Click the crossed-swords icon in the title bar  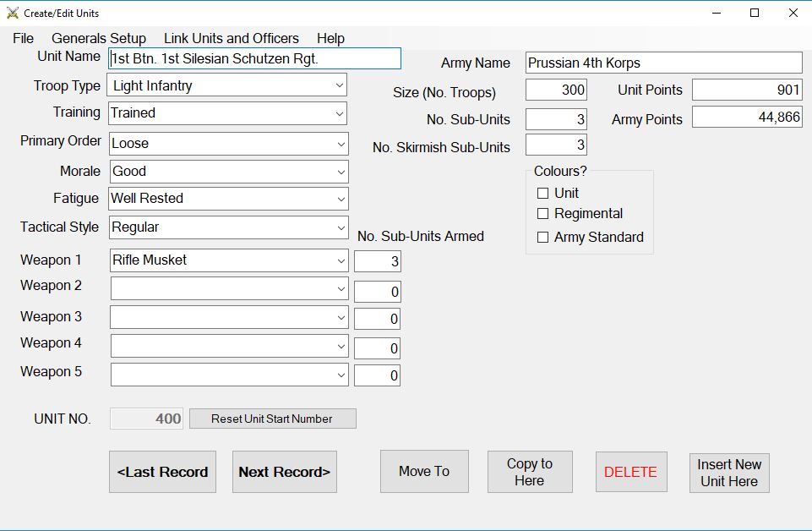point(10,12)
